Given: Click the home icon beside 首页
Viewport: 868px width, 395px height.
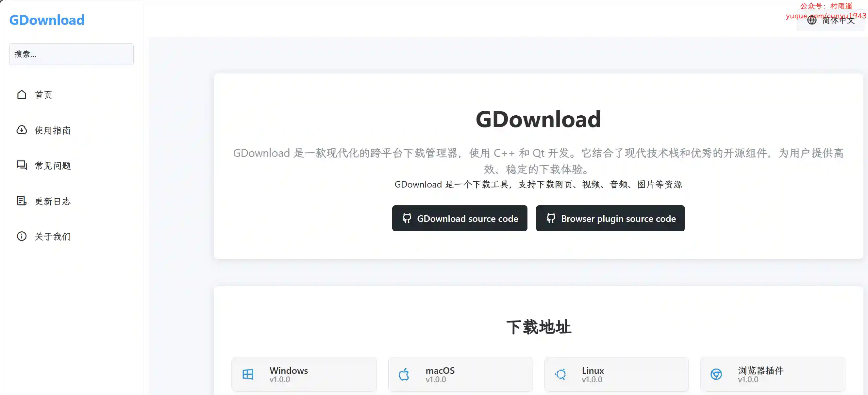Looking at the screenshot, I should 22,94.
